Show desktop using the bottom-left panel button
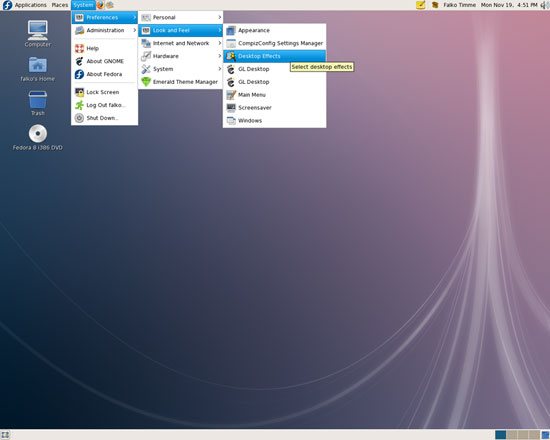The width and height of the screenshot is (550, 440). pos(5,435)
